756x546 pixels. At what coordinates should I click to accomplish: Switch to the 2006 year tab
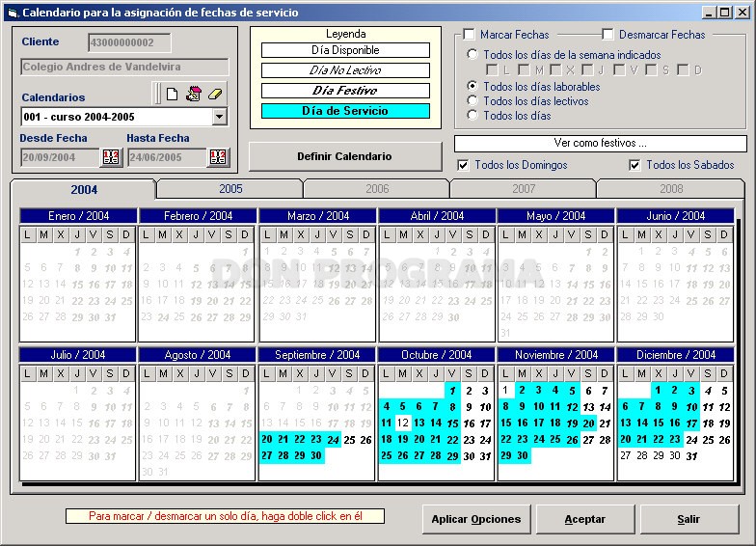click(x=377, y=189)
